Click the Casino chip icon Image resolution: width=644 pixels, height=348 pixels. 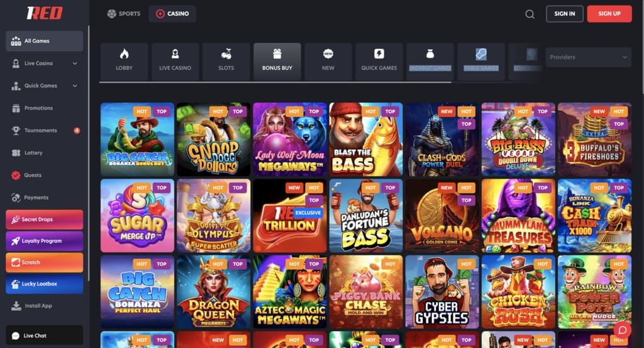[160, 14]
